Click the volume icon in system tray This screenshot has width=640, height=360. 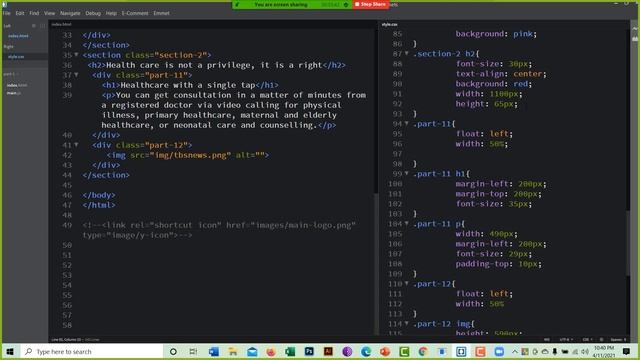click(585, 351)
